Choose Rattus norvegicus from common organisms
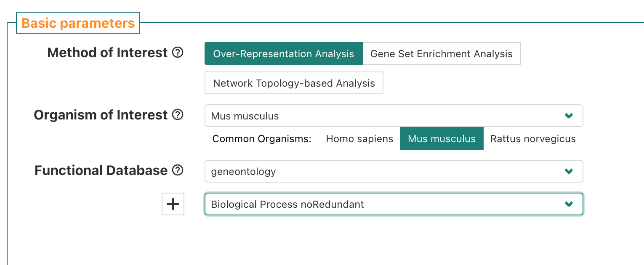 (x=533, y=139)
